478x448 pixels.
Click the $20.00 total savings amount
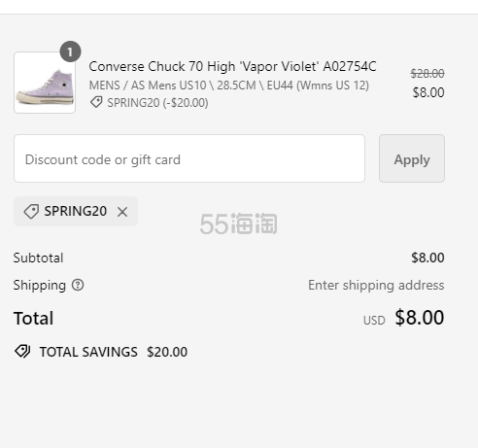167,352
